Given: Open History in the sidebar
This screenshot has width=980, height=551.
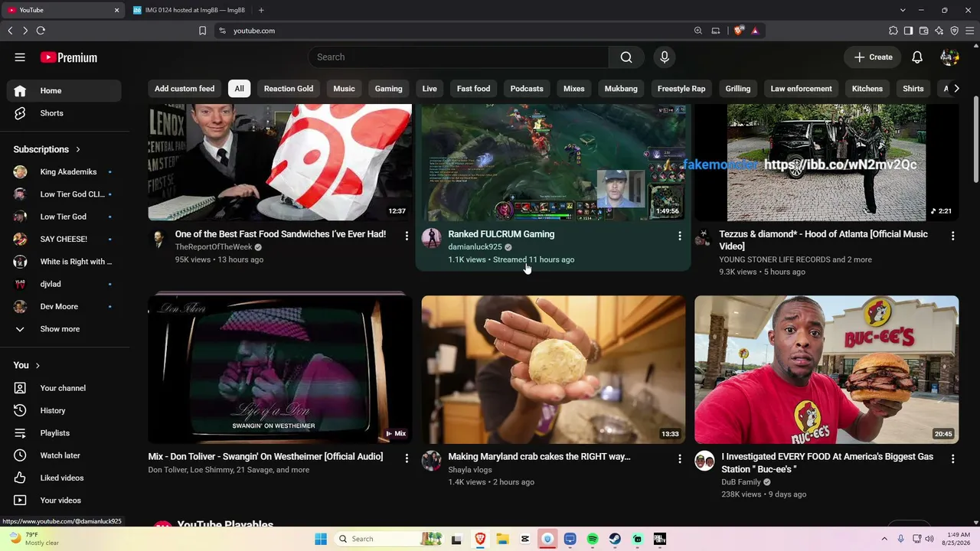Looking at the screenshot, I should click(x=64, y=411).
